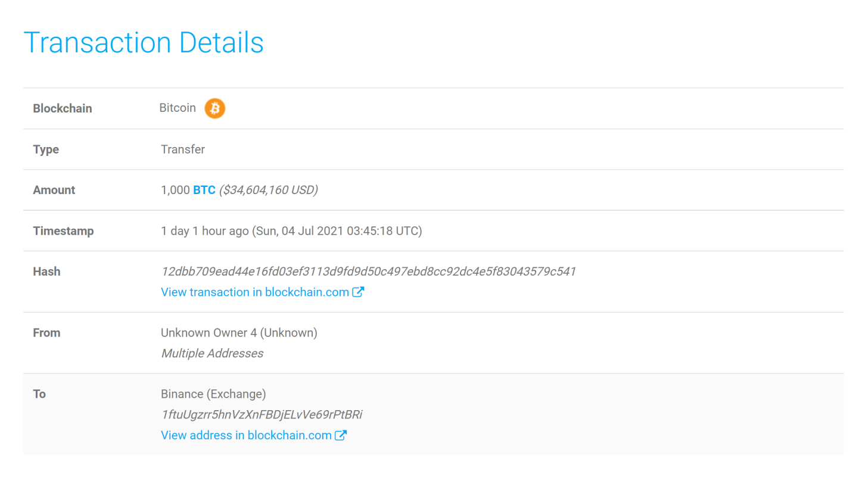Click the ($34,604,160 USD) value
Viewport: 868px width, 481px height.
[x=269, y=190]
